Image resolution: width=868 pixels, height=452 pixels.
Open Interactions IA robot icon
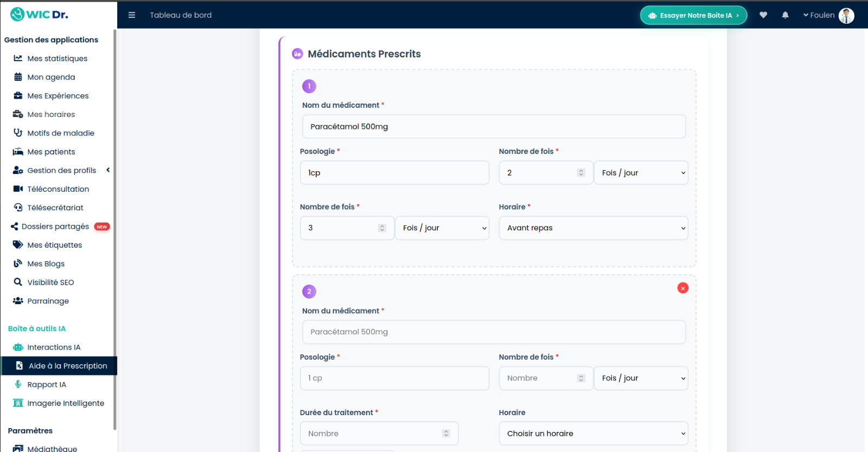[18, 347]
